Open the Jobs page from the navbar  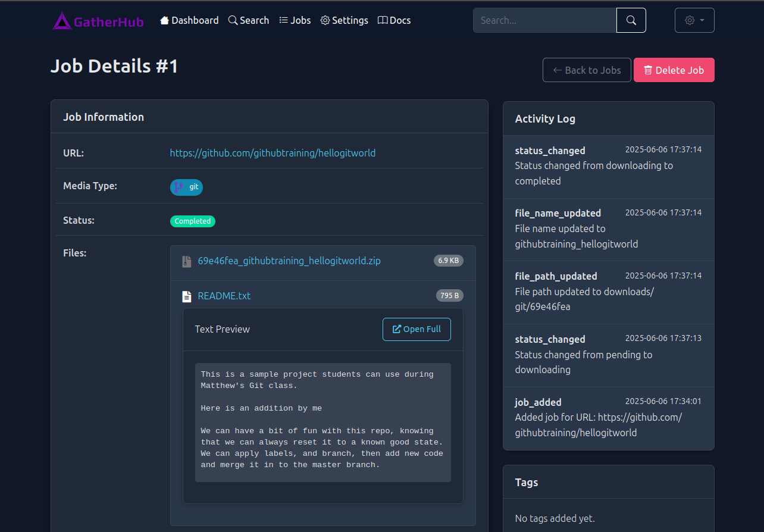point(295,20)
